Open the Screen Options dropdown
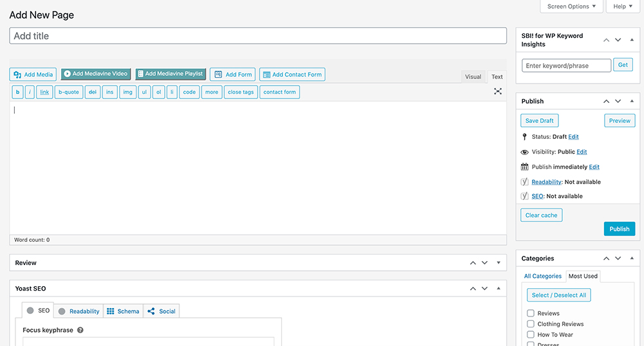Screen dimensions: 644x346 click(571, 6)
